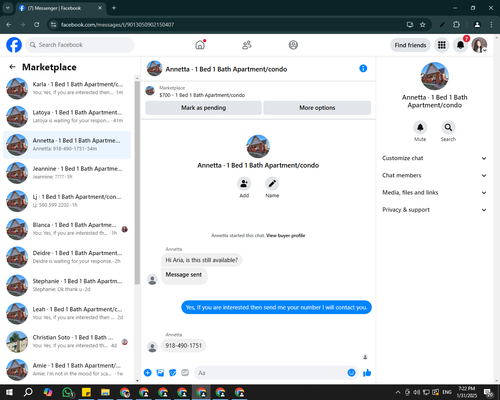Click Mark as pending button

coord(203,108)
